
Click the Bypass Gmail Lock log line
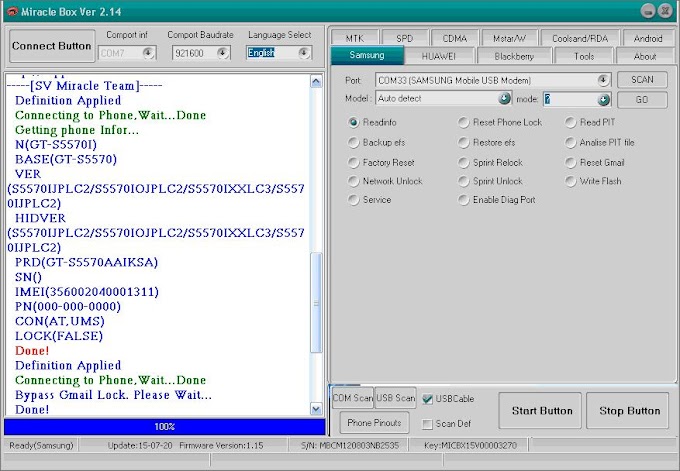coord(113,395)
